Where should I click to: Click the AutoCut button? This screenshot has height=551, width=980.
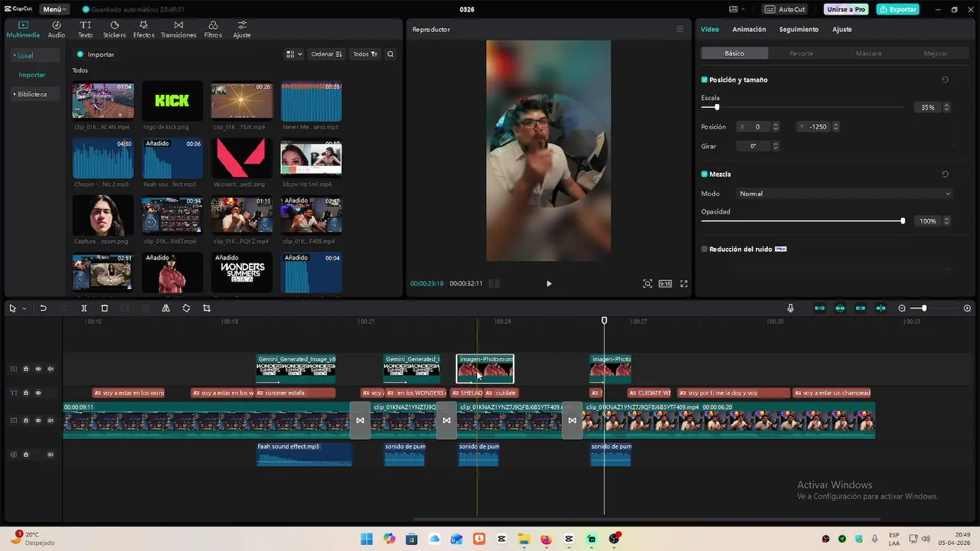[x=785, y=9]
